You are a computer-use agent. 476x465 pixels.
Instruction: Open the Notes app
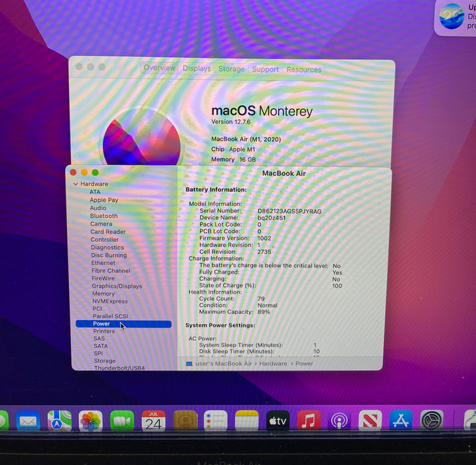pyautogui.click(x=247, y=420)
